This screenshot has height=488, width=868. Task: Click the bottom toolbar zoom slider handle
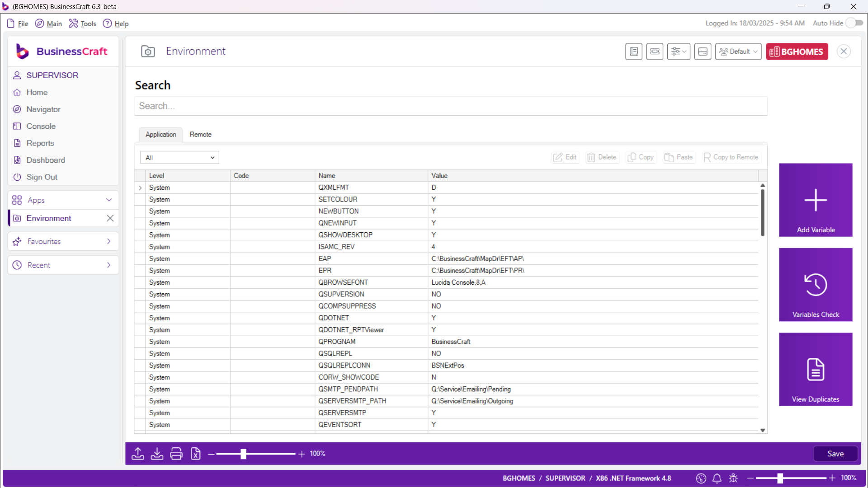243,454
